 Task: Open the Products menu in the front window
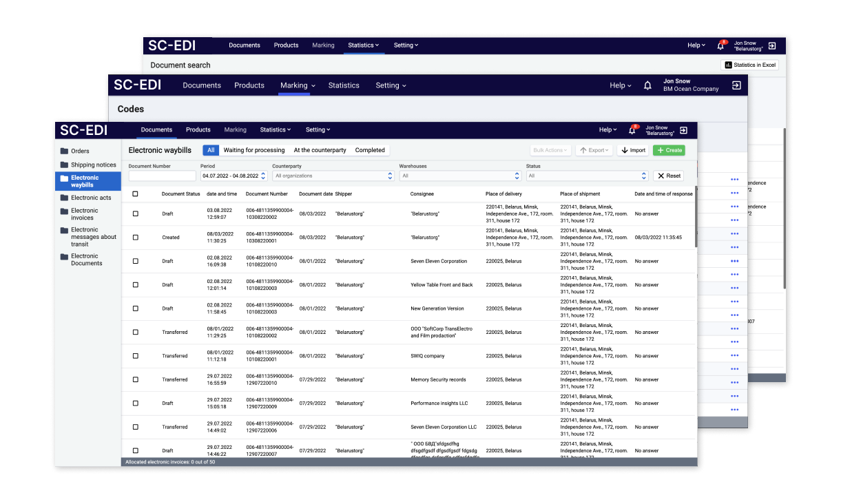(x=198, y=129)
